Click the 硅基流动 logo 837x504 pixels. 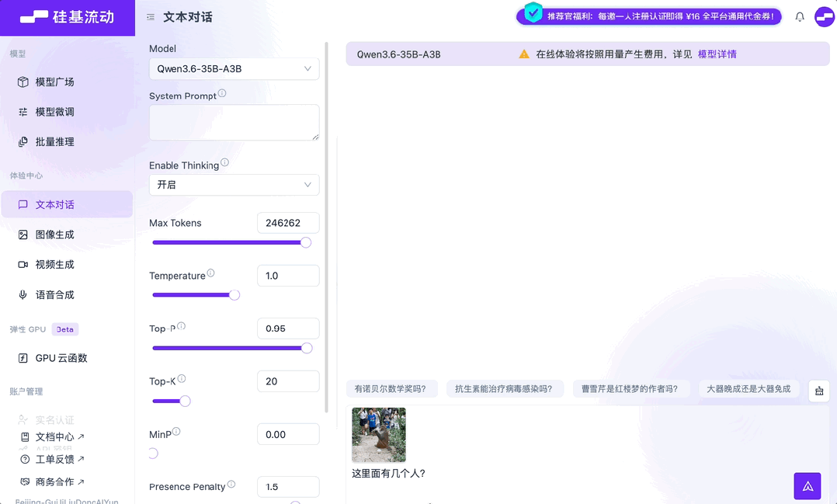click(68, 17)
